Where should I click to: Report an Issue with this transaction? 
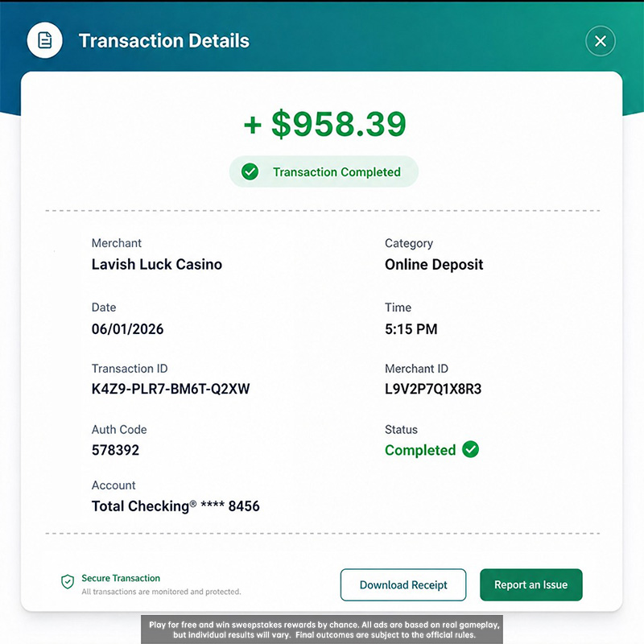click(530, 585)
